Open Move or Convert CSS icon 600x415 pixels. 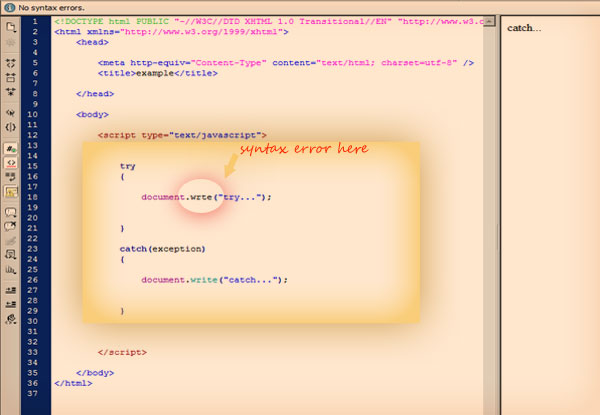tap(11, 270)
